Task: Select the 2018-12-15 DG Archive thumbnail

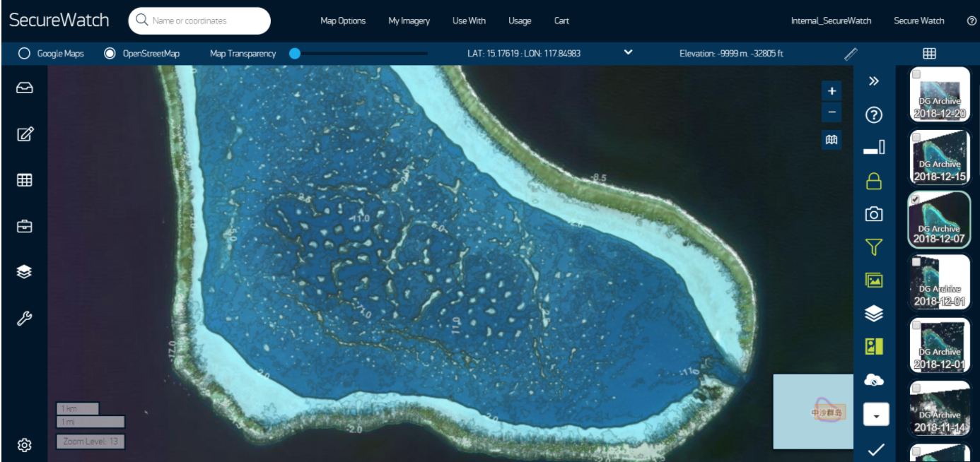Action: (939, 158)
